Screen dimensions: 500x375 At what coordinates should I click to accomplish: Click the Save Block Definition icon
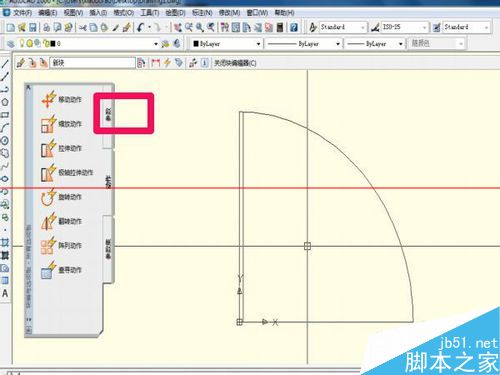coord(32,63)
